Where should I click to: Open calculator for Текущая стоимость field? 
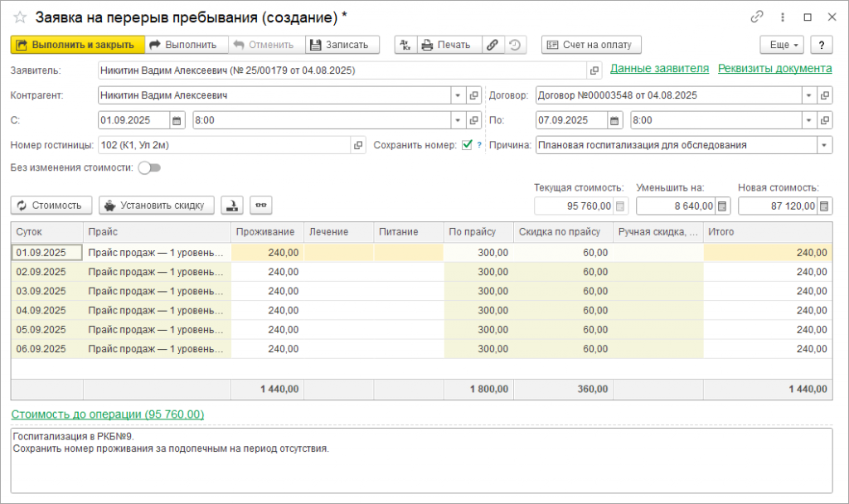(620, 206)
